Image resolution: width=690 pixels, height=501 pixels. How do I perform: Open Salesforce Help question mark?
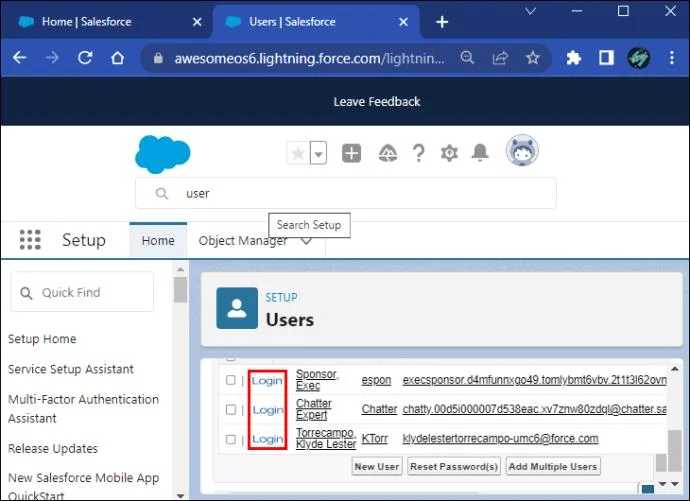point(418,154)
